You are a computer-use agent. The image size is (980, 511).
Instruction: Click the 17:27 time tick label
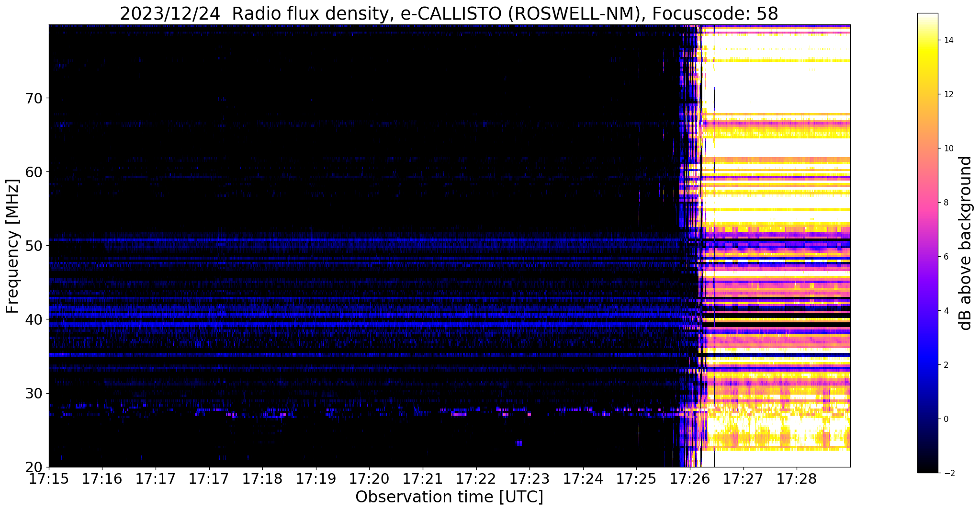(x=743, y=478)
